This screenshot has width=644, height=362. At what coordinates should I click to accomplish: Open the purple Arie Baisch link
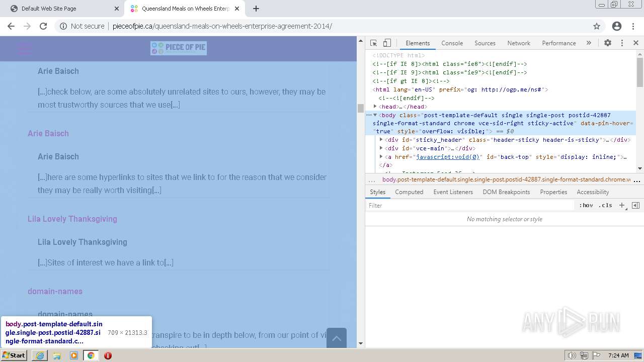(x=48, y=133)
